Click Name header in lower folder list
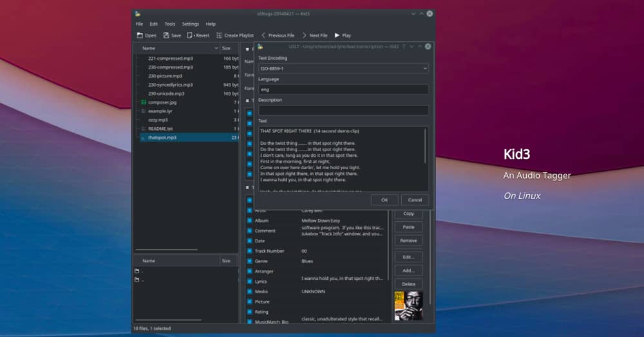The height and width of the screenshot is (337, 644). [176, 260]
